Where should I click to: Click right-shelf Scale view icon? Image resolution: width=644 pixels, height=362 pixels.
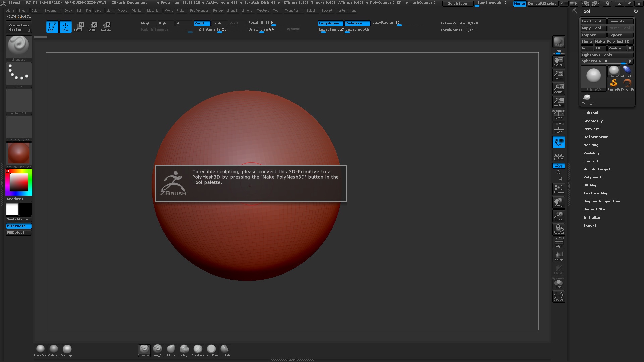point(558,216)
